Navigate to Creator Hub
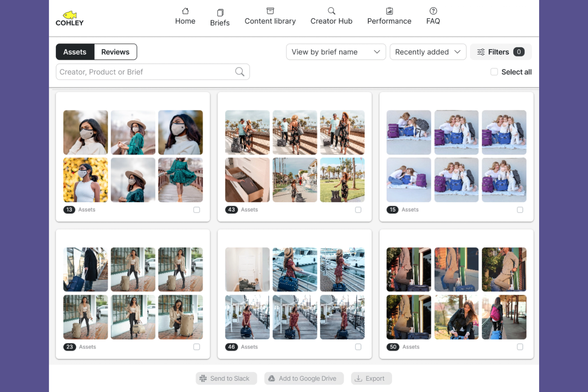The image size is (588, 392). click(331, 17)
